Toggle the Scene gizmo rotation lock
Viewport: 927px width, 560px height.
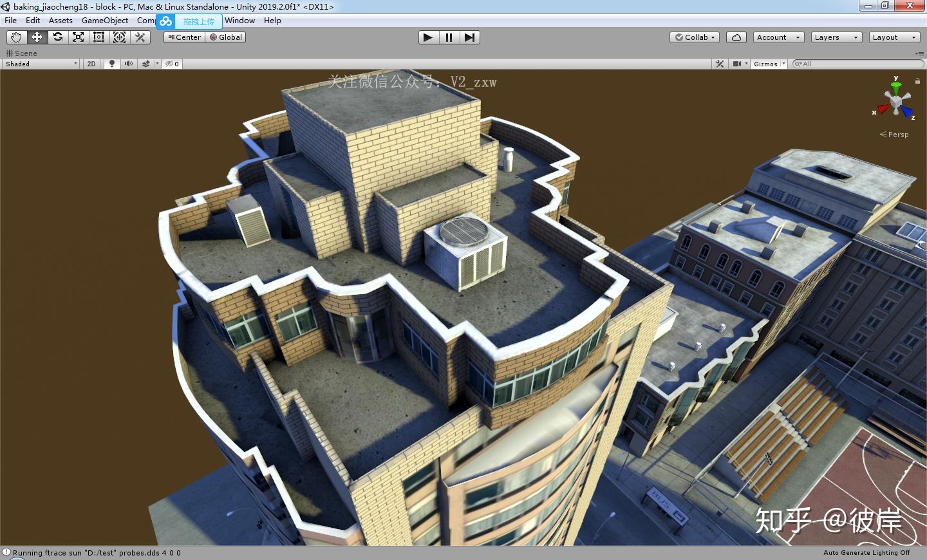pos(917,80)
